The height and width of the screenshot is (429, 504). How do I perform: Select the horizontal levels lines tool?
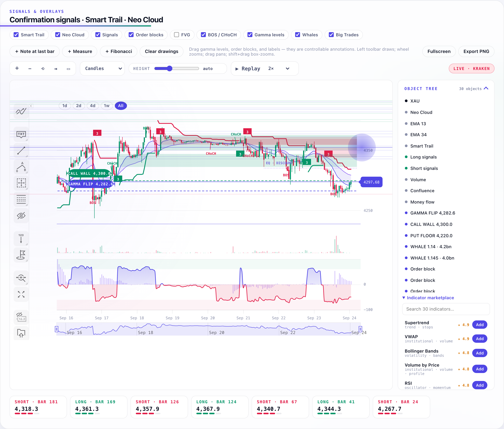coord(21,199)
